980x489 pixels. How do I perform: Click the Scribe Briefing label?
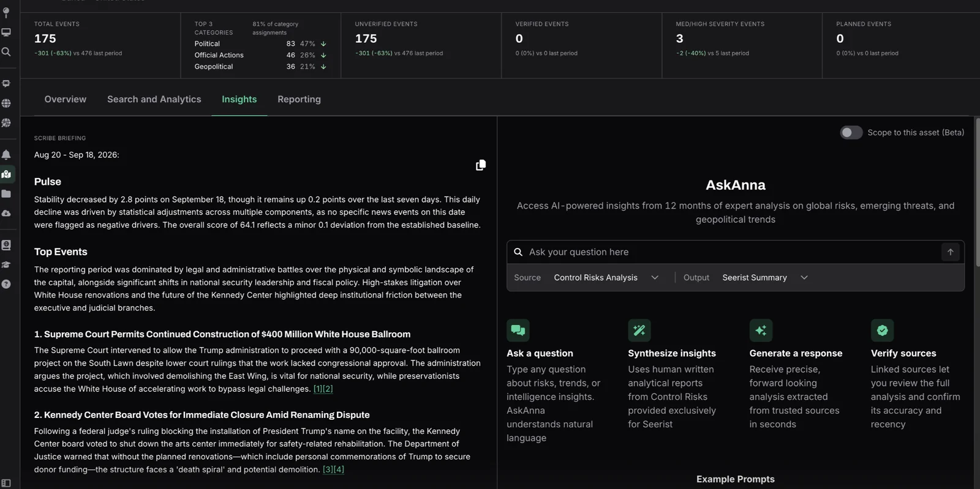pyautogui.click(x=60, y=138)
